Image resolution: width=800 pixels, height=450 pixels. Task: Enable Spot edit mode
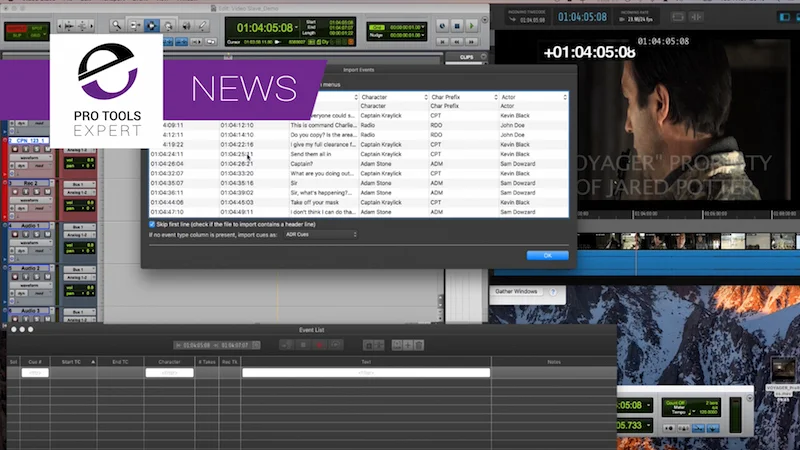point(37,28)
